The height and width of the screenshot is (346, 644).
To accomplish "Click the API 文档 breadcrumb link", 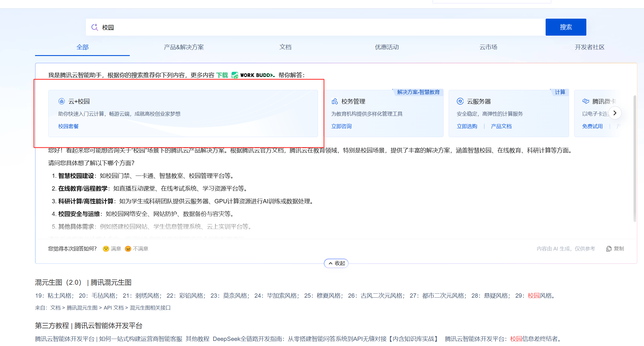I will pyautogui.click(x=114, y=308).
